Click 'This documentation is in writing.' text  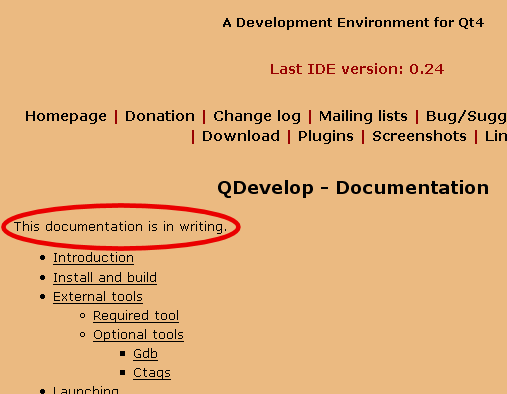tap(120, 227)
